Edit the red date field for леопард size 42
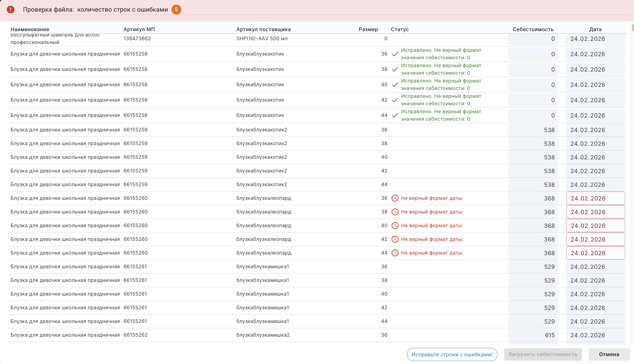Screen dimensions: 634x364 pos(595,239)
